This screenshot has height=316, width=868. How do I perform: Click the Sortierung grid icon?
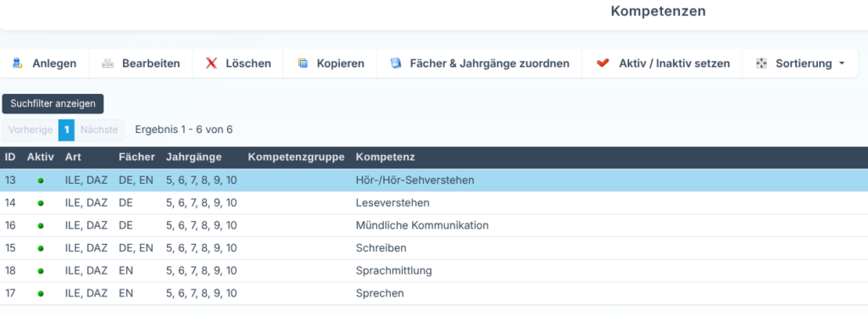[762, 63]
